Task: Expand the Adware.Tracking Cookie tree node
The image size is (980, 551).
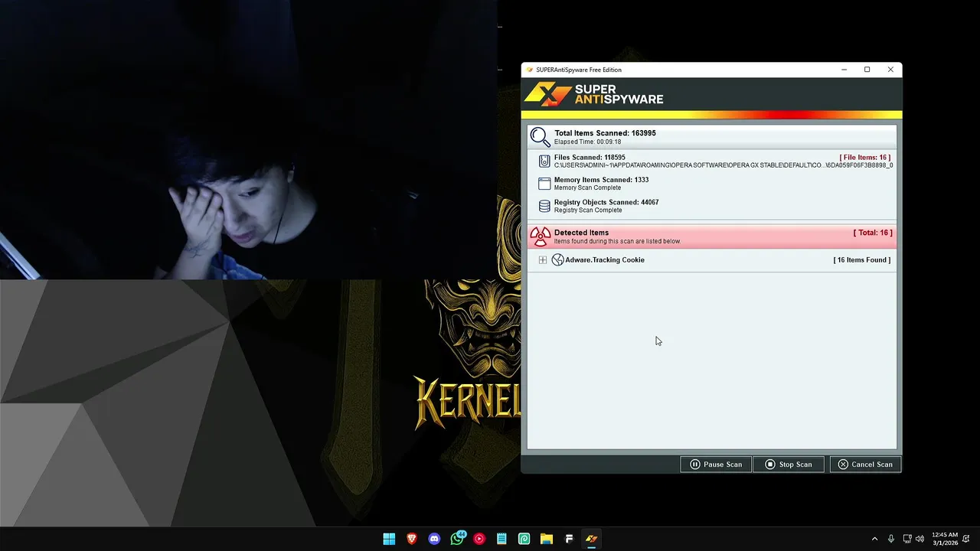Action: pos(543,260)
